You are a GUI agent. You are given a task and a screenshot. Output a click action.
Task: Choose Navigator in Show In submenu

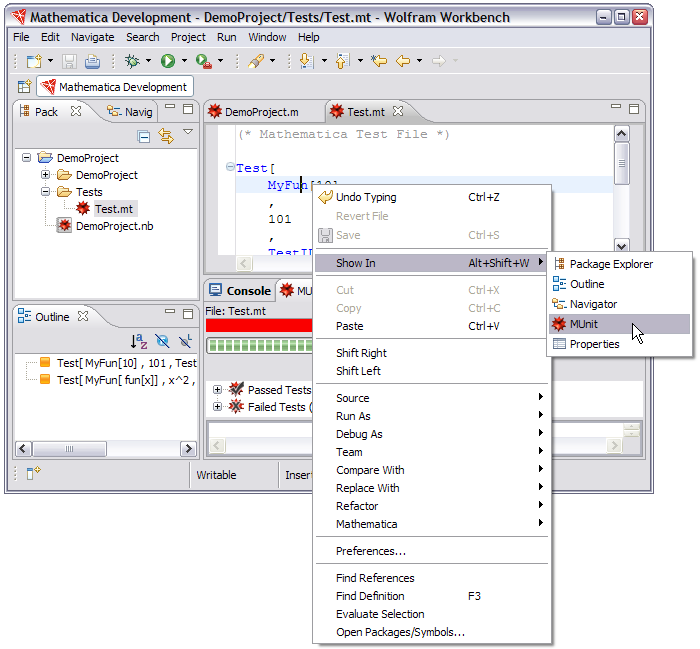[619, 304]
